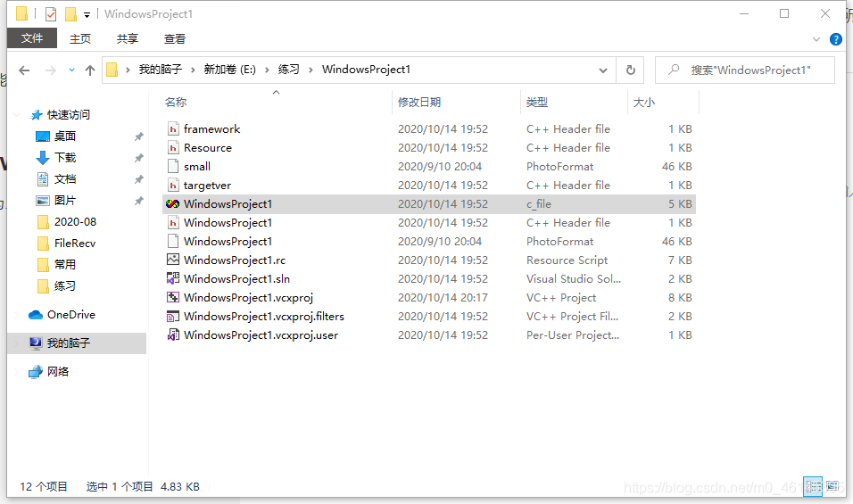Click the search WindowsProject1 box
Viewport: 853px width, 504px height.
(x=745, y=70)
